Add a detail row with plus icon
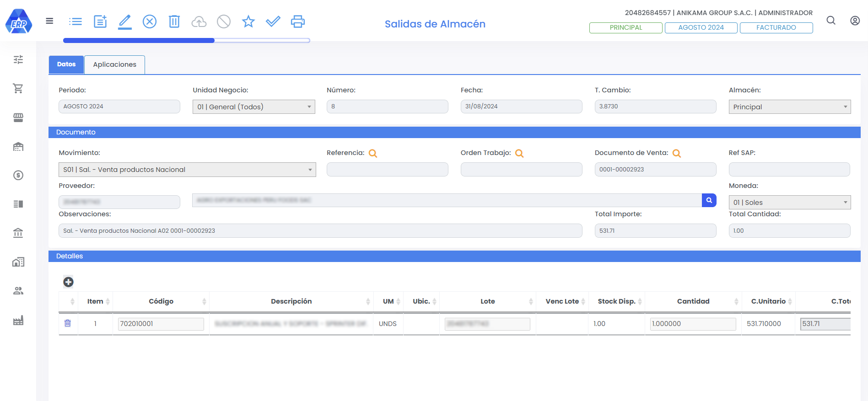 tap(68, 282)
